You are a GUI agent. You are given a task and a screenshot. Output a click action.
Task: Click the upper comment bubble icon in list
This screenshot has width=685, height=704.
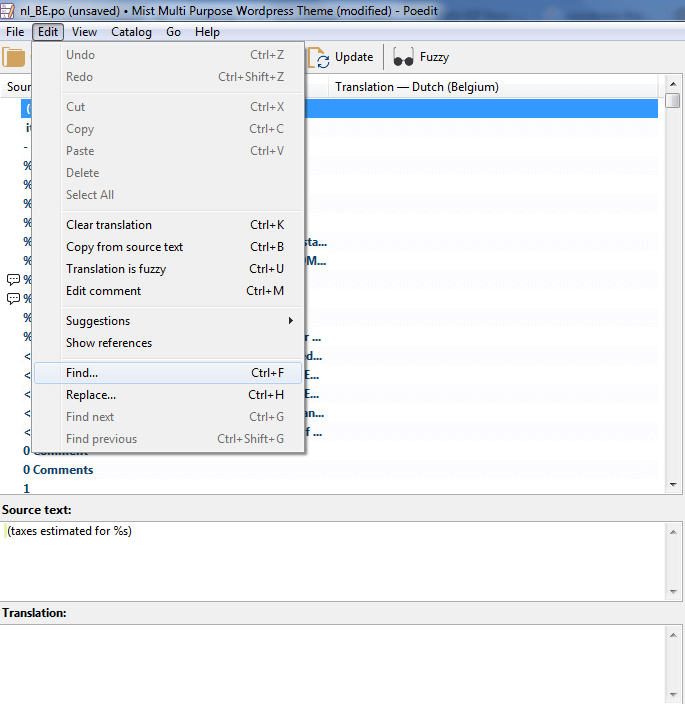pyautogui.click(x=13, y=279)
